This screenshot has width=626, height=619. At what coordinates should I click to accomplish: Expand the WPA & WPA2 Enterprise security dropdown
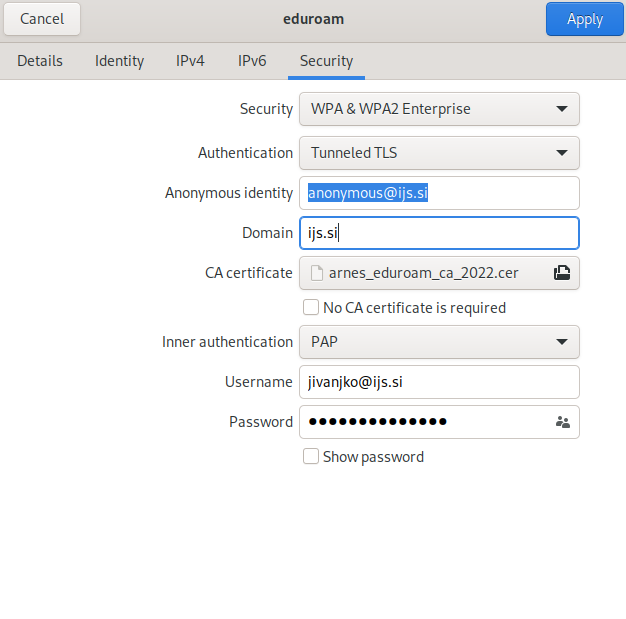pos(439,109)
